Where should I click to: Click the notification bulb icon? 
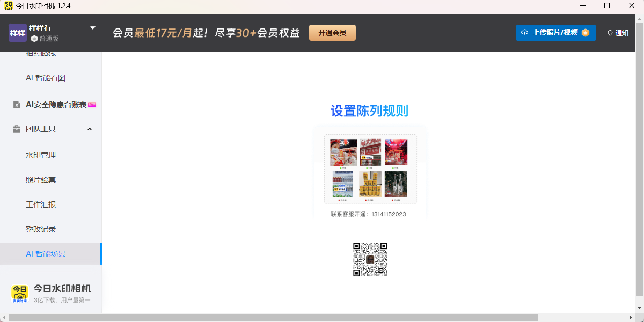coord(610,33)
